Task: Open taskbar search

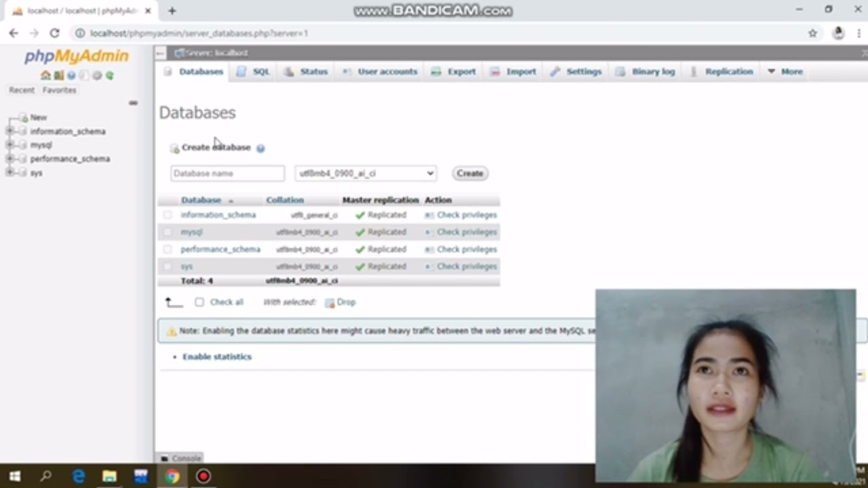Action: click(x=46, y=476)
